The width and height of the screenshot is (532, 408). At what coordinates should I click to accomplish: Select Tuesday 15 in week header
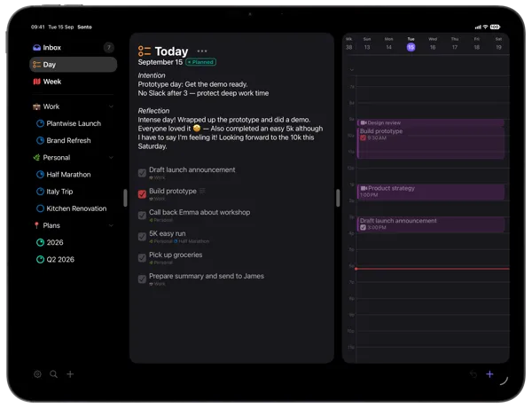(x=411, y=44)
